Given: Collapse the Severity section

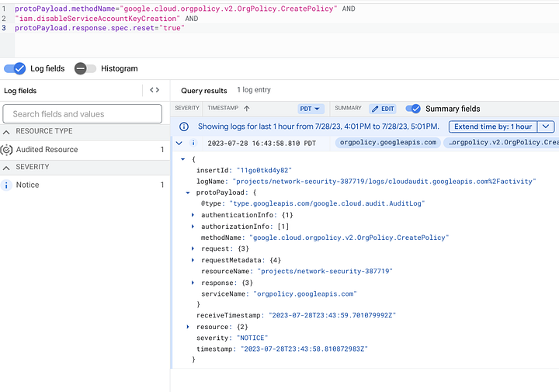Looking at the screenshot, I should point(8,167).
